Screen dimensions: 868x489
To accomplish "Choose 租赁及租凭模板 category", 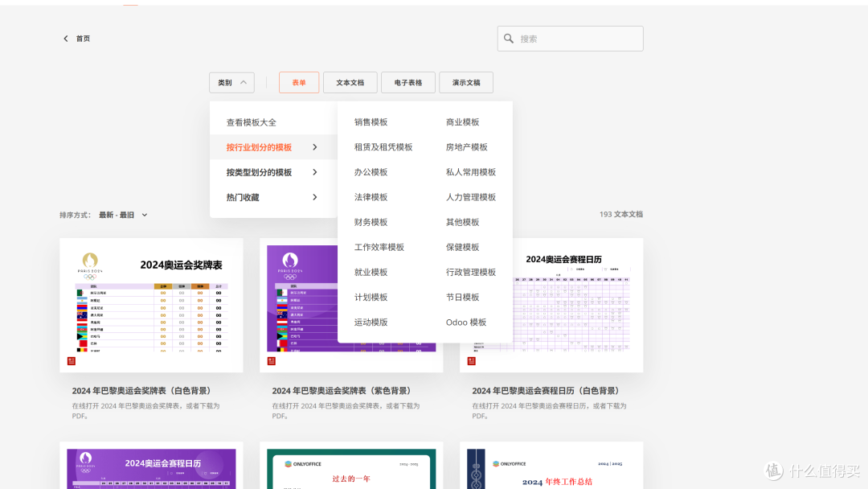I will pyautogui.click(x=383, y=146).
